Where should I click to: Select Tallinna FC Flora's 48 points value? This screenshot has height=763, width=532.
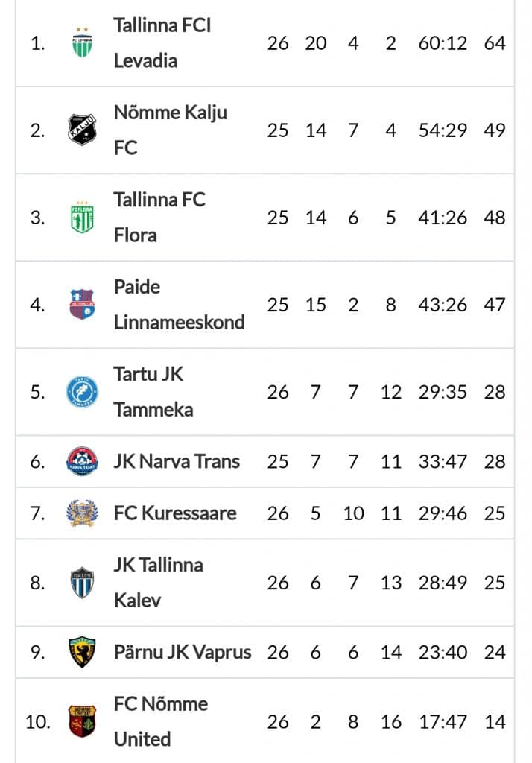(495, 218)
